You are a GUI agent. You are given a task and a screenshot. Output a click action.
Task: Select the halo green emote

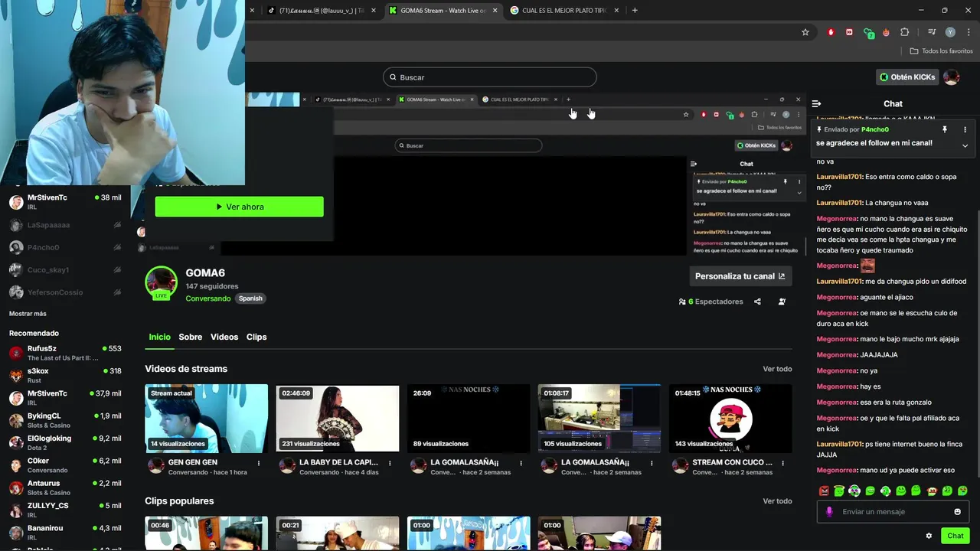pos(839,491)
